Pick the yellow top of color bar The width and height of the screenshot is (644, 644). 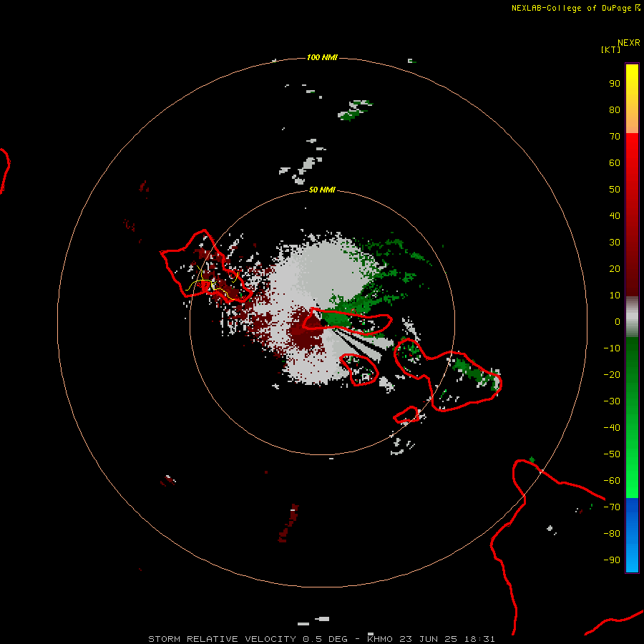click(x=632, y=82)
